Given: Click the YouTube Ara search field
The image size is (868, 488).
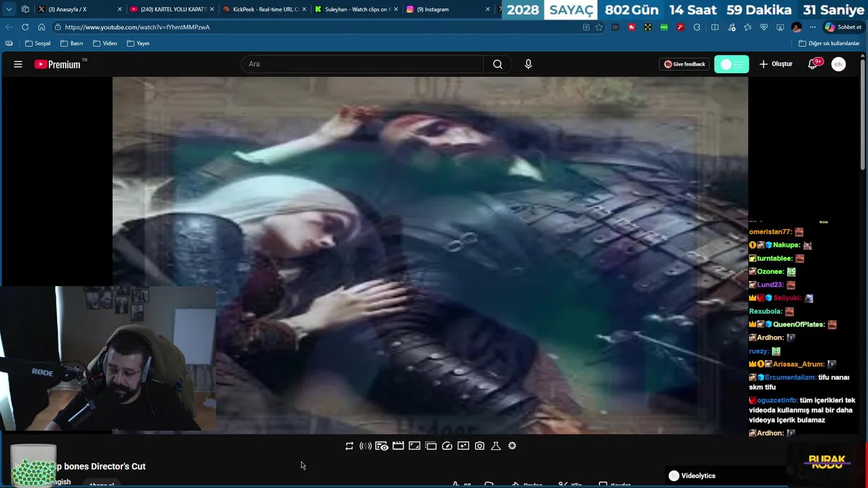Looking at the screenshot, I should click(363, 64).
